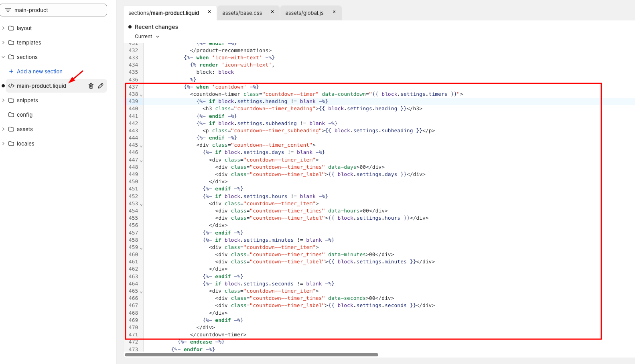Open the config folder
The height and width of the screenshot is (364, 635).
tap(24, 115)
